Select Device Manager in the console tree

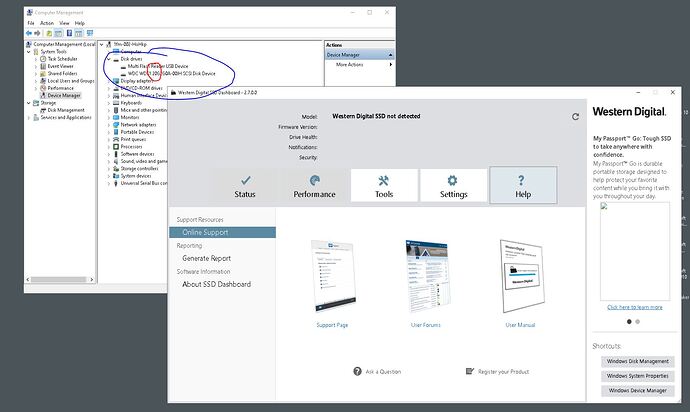pyautogui.click(x=64, y=96)
